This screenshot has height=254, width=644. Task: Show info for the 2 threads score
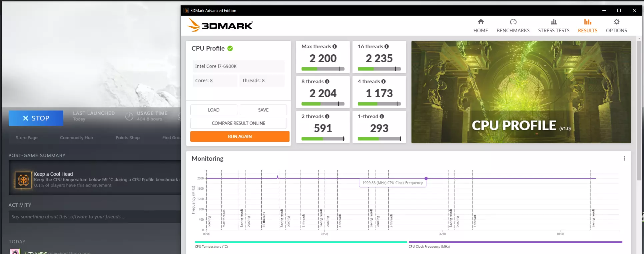point(327,117)
